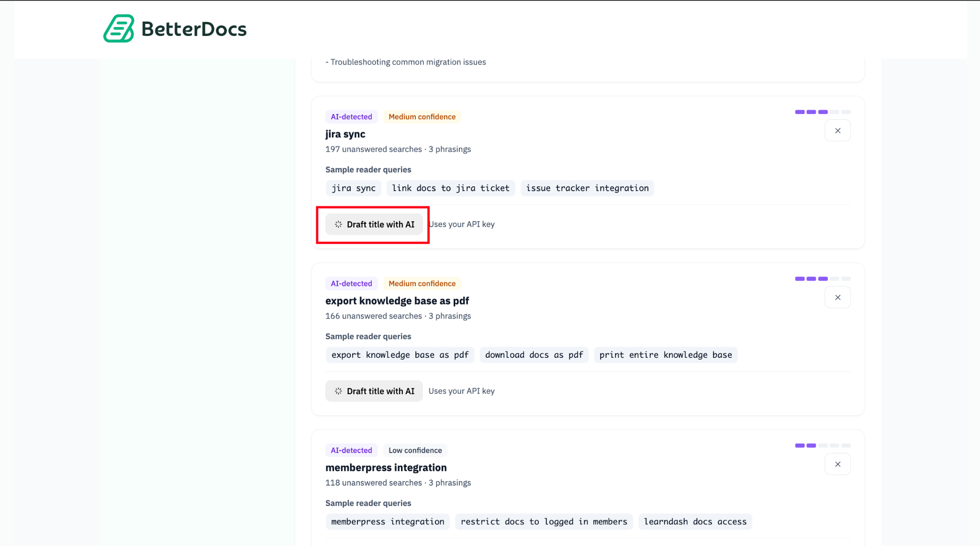Select the 'export knowledge base as pdf' chip
Image resolution: width=980 pixels, height=546 pixels.
(400, 355)
